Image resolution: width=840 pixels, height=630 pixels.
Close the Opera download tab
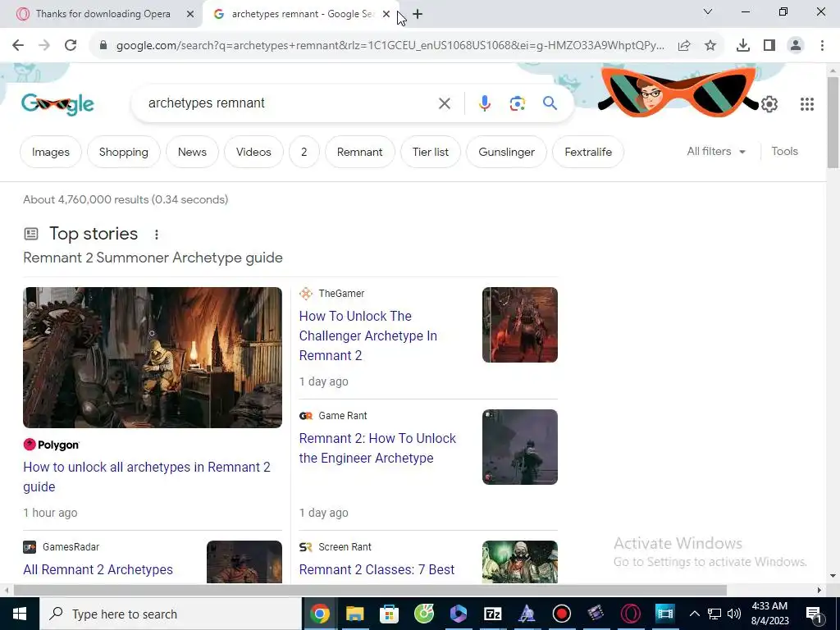[190, 15]
